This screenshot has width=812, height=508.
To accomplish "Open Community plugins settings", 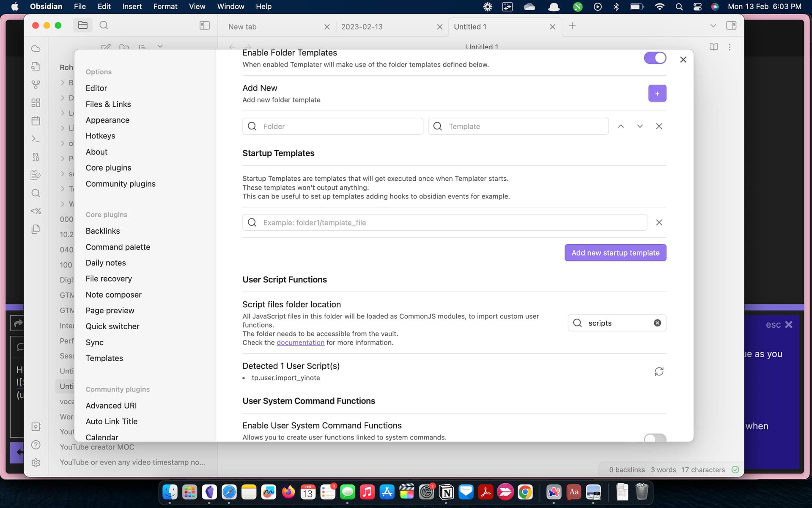I will (x=121, y=184).
